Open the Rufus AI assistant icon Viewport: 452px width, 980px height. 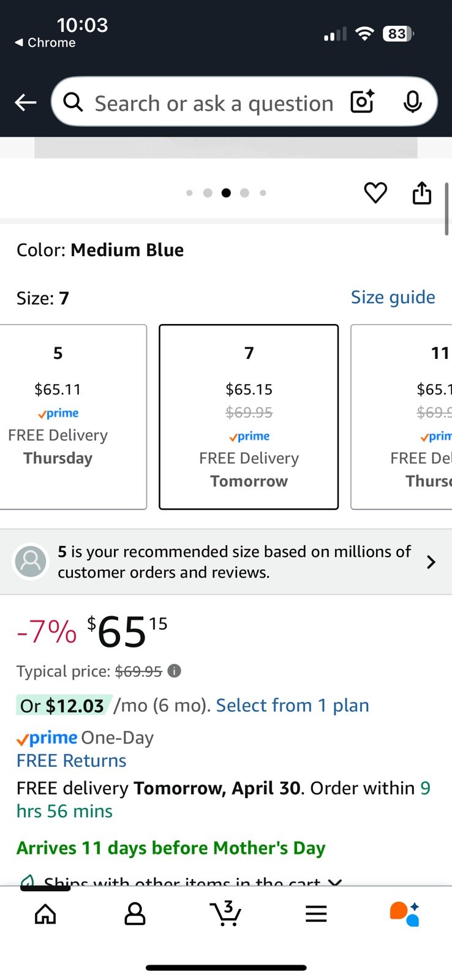click(405, 914)
